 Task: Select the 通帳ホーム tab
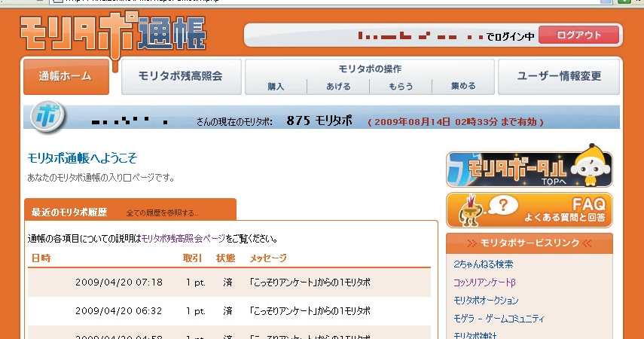click(66, 76)
